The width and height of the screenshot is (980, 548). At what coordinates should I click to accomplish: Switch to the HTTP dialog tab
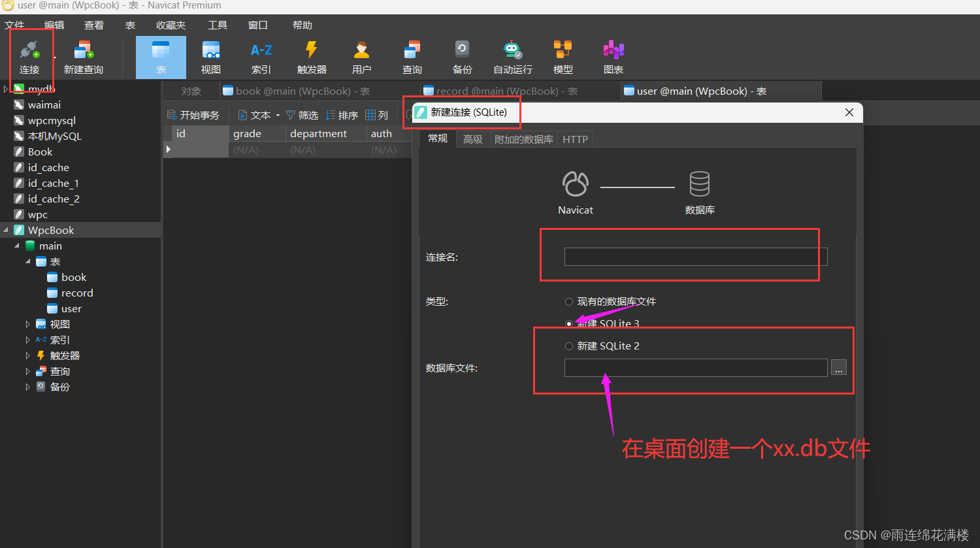575,139
